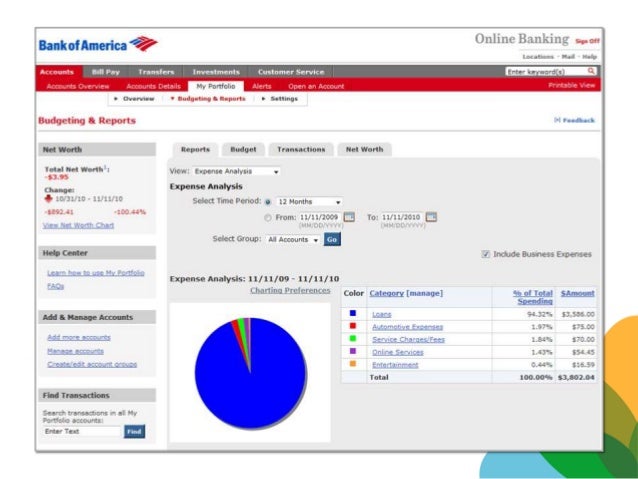Switch to the Net Worth tab
The width and height of the screenshot is (638, 479).
(365, 149)
